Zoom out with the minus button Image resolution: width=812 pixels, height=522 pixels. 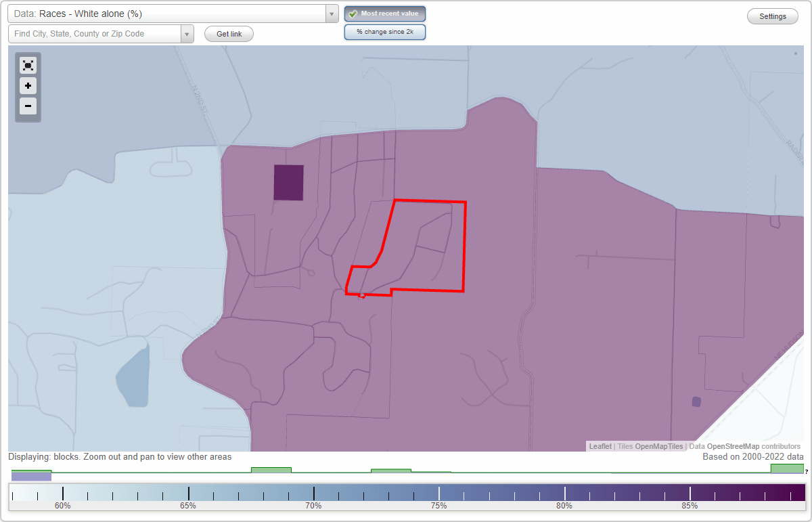tap(28, 106)
